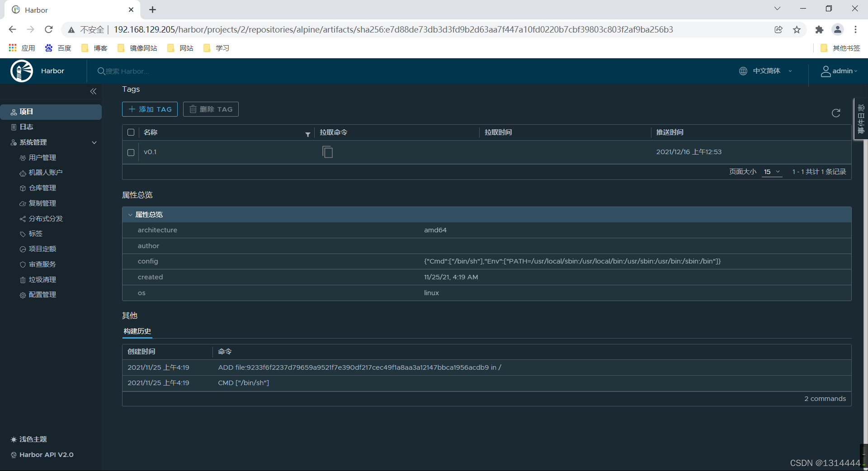The width and height of the screenshot is (868, 471).
Task: Open Chrome profile avatar
Action: (837, 29)
